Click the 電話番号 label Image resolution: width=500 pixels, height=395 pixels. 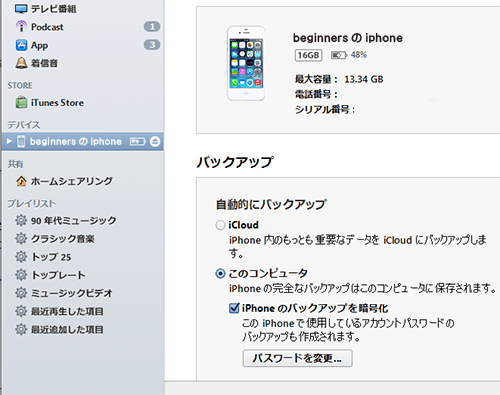pos(316,94)
